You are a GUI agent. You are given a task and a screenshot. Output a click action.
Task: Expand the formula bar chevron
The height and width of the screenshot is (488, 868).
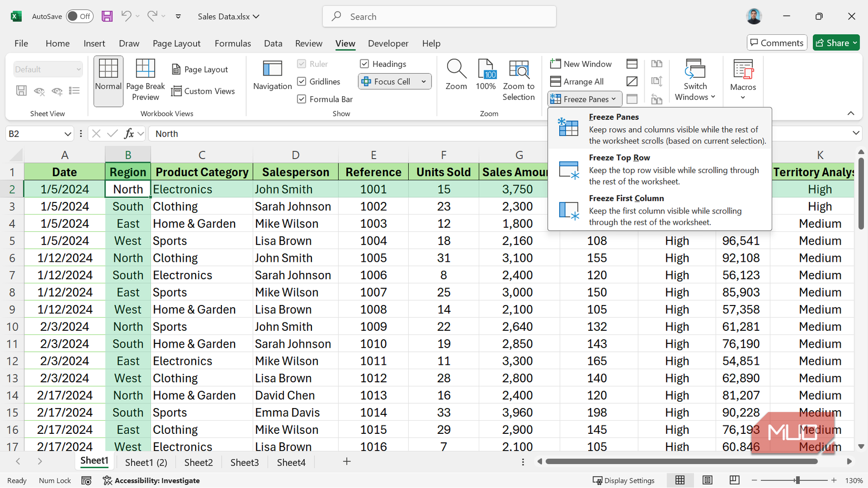(x=856, y=134)
